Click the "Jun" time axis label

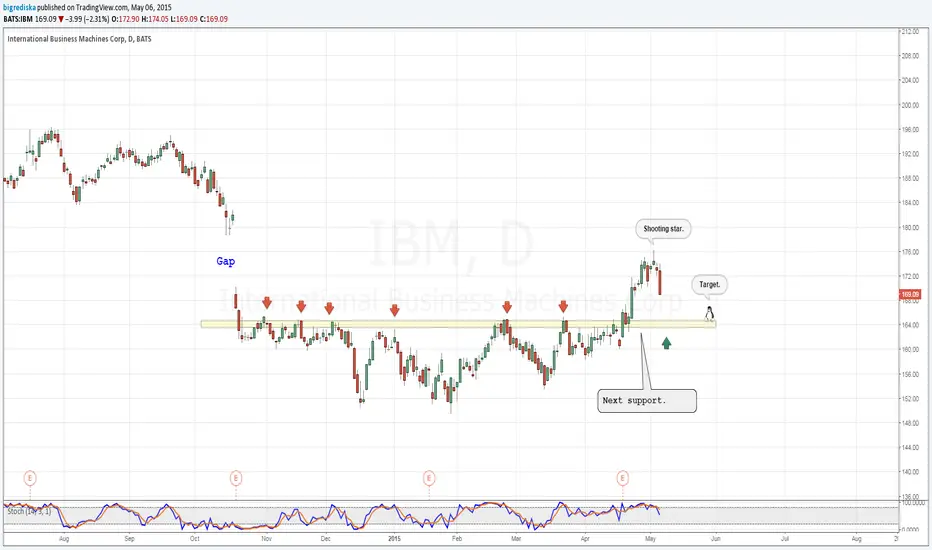click(x=716, y=539)
